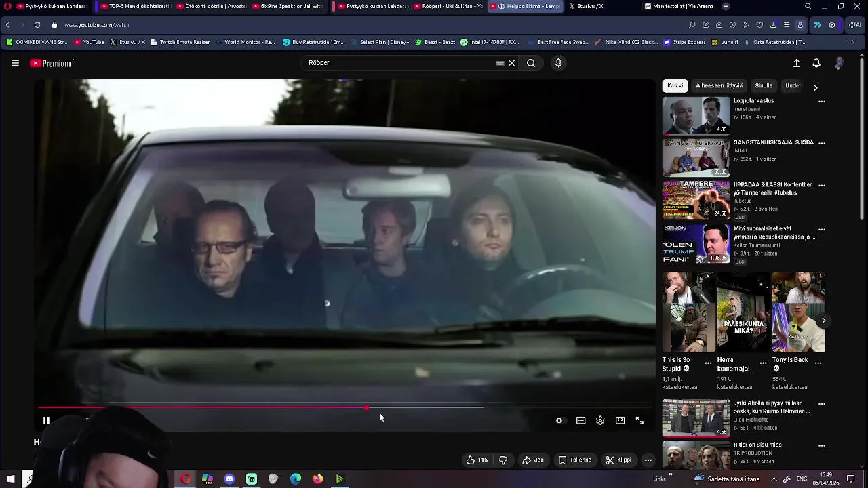This screenshot has width=868, height=488.
Task: Open 'Twitch Emote Resizer' bookmark
Action: (180, 42)
